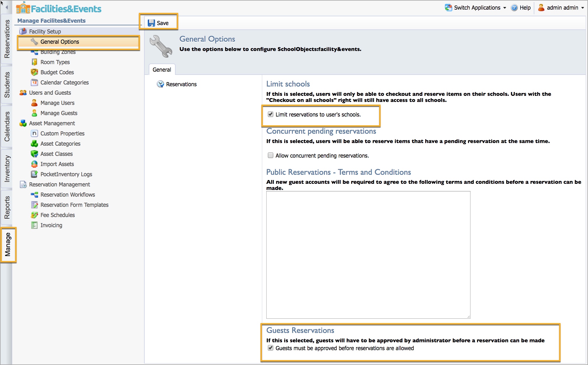Click the Budget Codes icon
588x365 pixels.
pyautogui.click(x=34, y=72)
